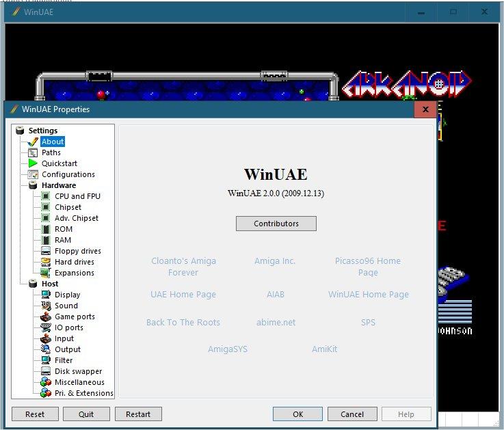This screenshot has height=430, width=504.
Task: Open the Quickstart page
Action: pyautogui.click(x=59, y=163)
